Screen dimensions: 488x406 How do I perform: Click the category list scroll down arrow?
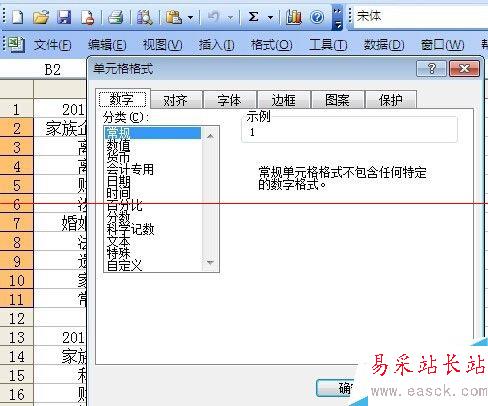210,263
